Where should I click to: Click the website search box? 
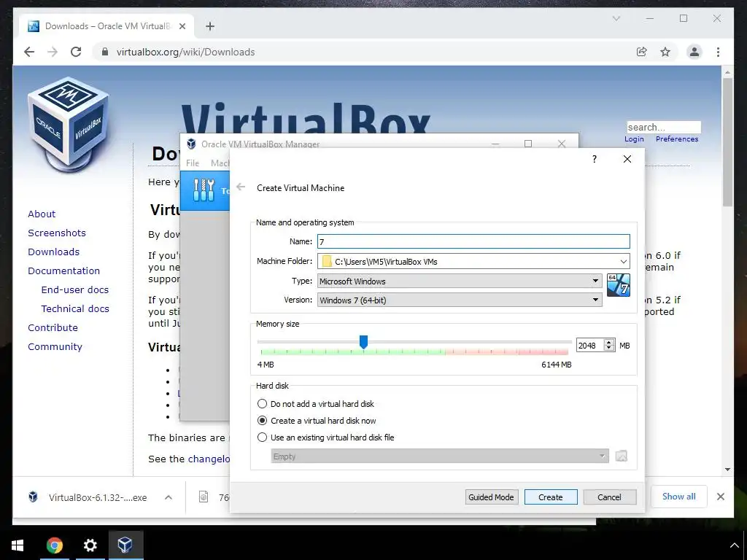coord(664,127)
